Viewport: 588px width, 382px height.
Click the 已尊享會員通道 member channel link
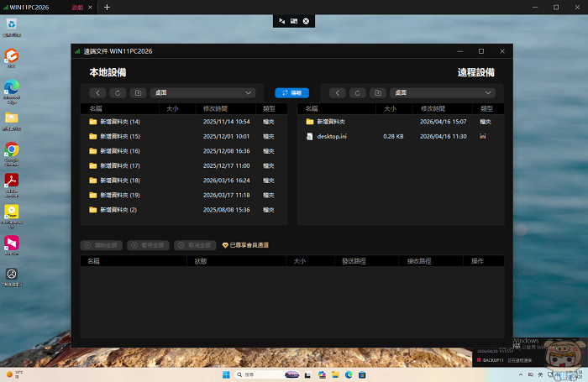coord(245,245)
